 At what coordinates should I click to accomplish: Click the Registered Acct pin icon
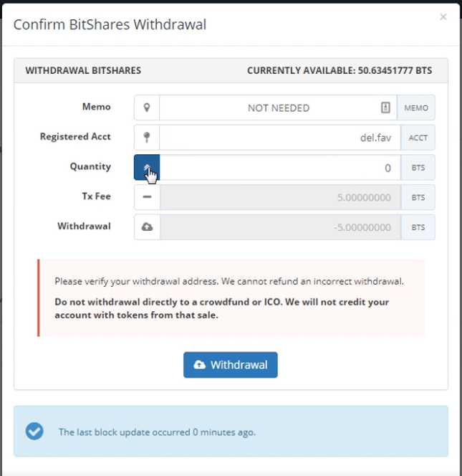click(x=147, y=137)
